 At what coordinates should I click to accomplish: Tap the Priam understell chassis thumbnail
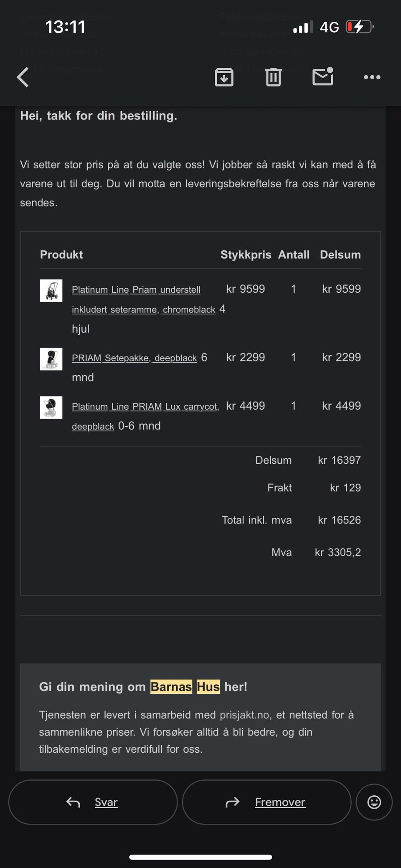pyautogui.click(x=51, y=291)
